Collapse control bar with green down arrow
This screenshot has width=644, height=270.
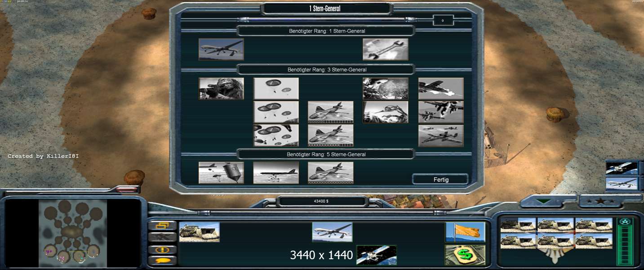coord(543,201)
